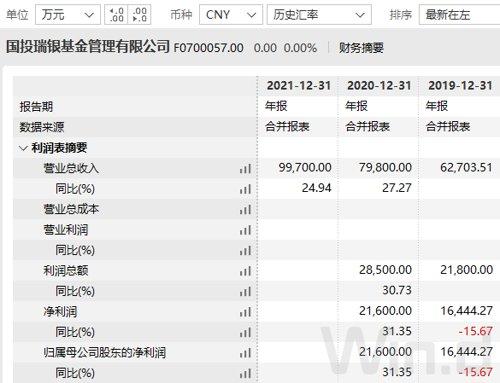Select the 2019-12-31 column header
Viewport: 500px width, 383px height.
pyautogui.click(x=460, y=86)
